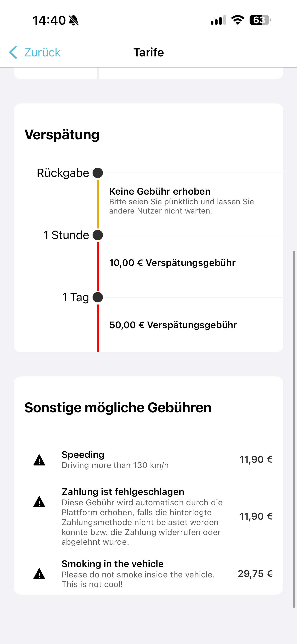The image size is (297, 644).
Task: Tap the Speeding fee amount 11,90 €
Action: pyautogui.click(x=256, y=460)
